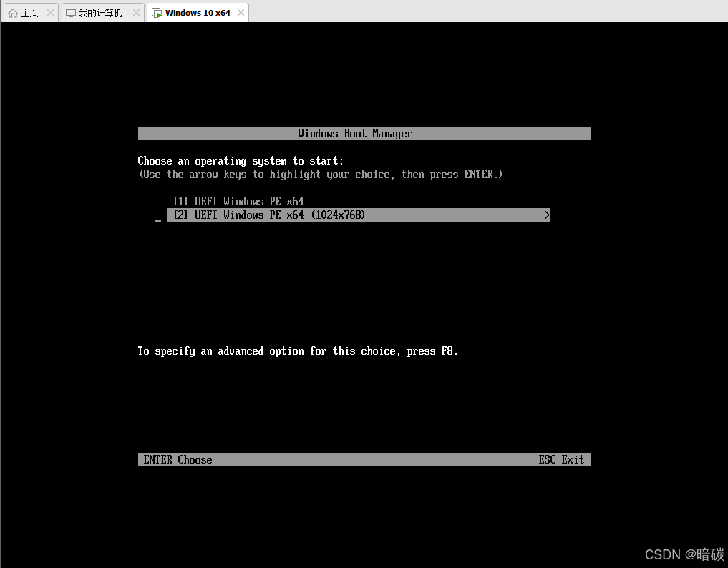Viewport: 728px width, 568px height.
Task: Close the 我的计算机 tab
Action: point(136,13)
